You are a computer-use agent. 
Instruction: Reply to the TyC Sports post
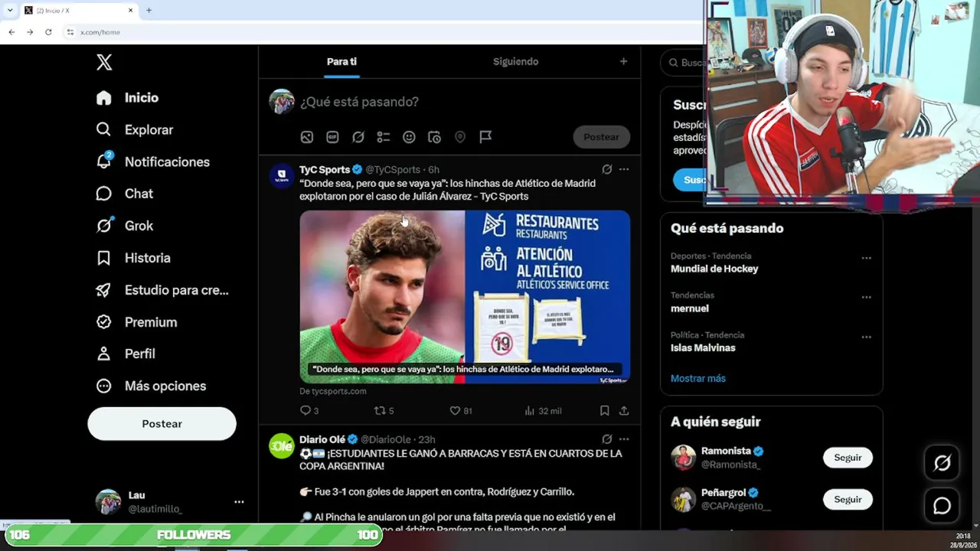309,411
